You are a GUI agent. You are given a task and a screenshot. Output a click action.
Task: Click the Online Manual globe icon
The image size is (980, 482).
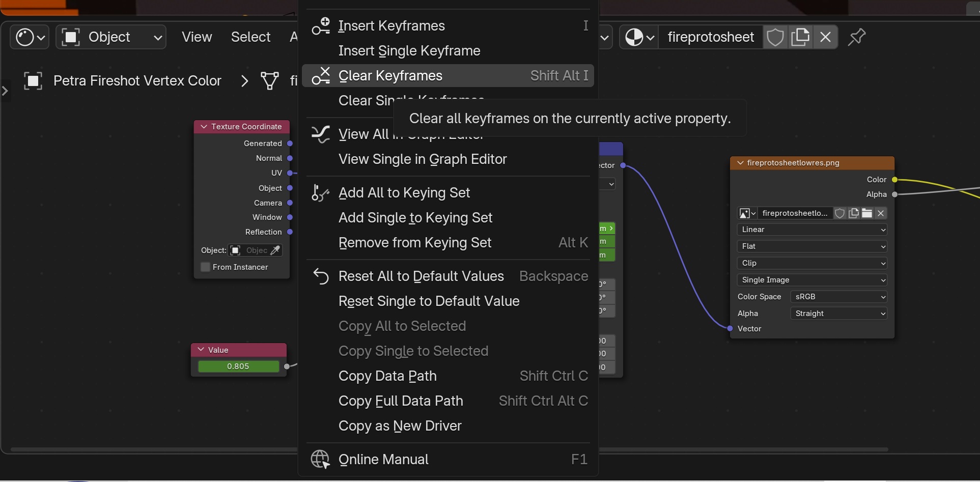(321, 460)
